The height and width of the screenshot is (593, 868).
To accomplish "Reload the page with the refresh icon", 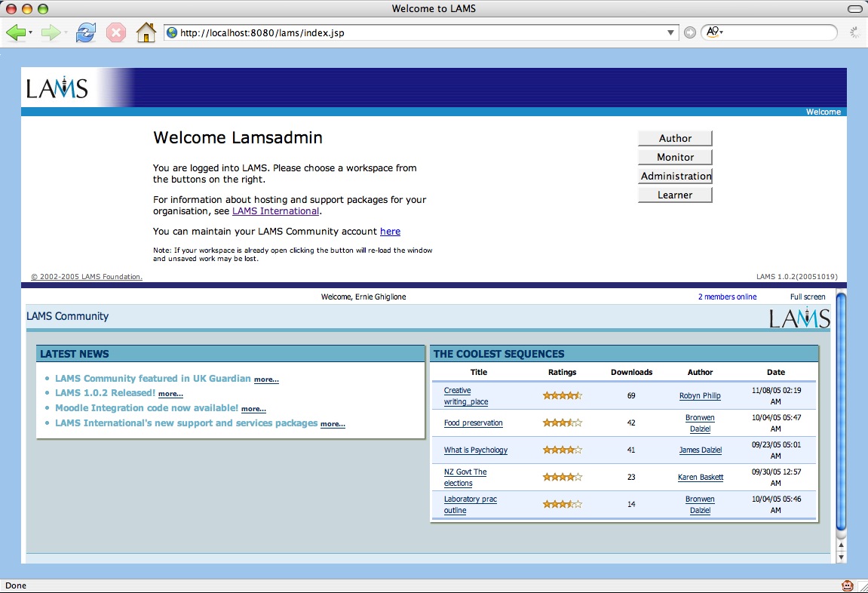I will click(85, 32).
